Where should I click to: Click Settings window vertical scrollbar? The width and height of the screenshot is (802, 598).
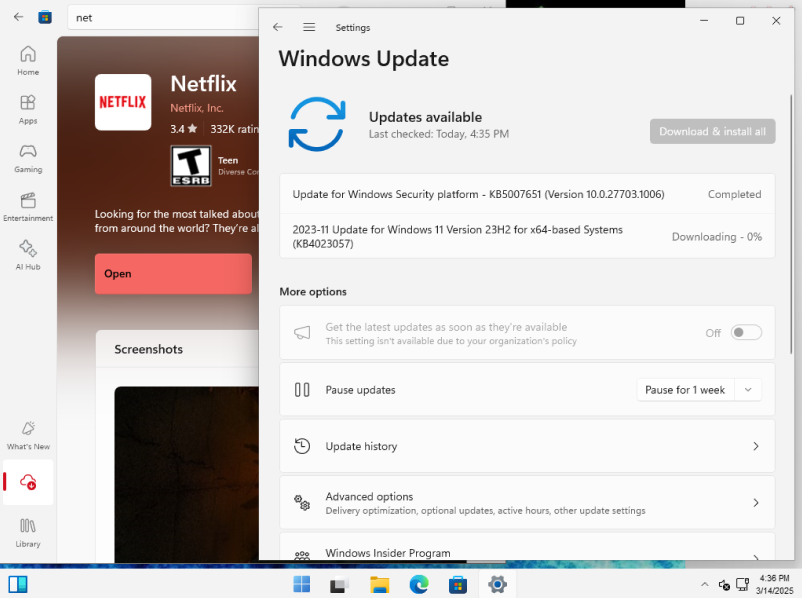pyautogui.click(x=791, y=224)
